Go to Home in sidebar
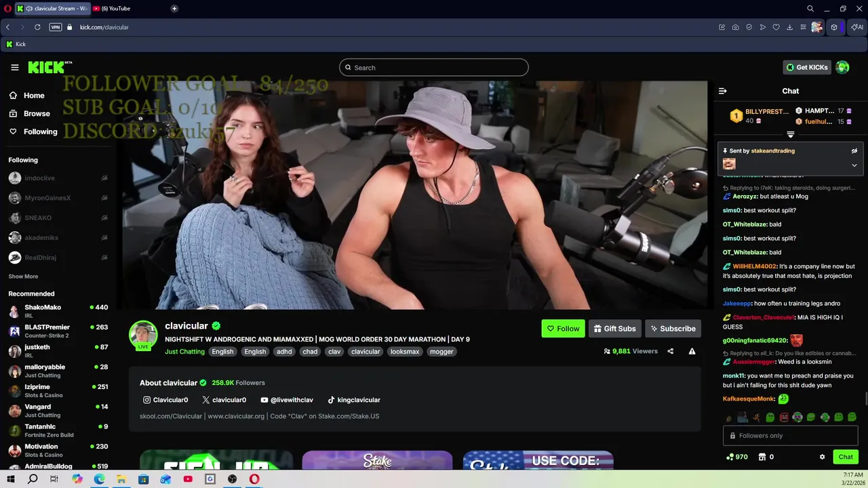868x488 pixels. pos(27,96)
